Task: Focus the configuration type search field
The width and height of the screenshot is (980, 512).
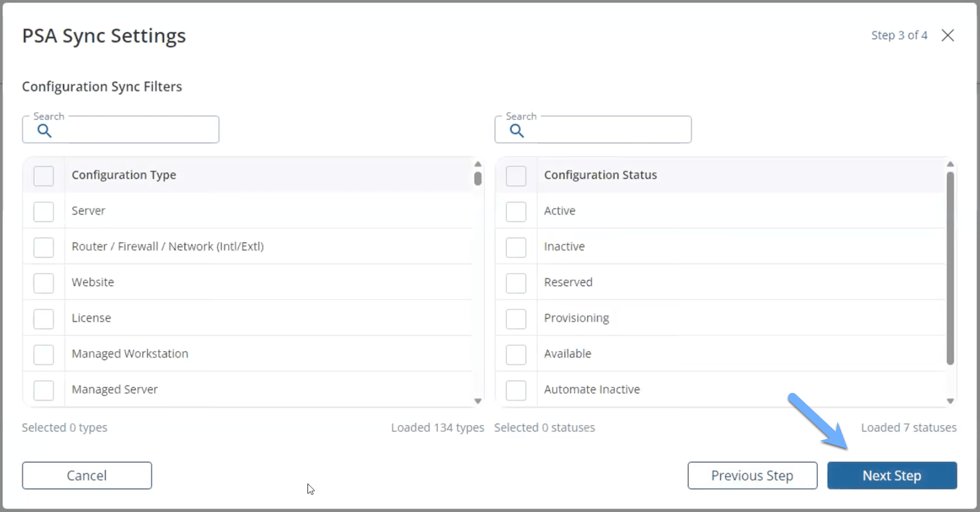Action: click(121, 129)
